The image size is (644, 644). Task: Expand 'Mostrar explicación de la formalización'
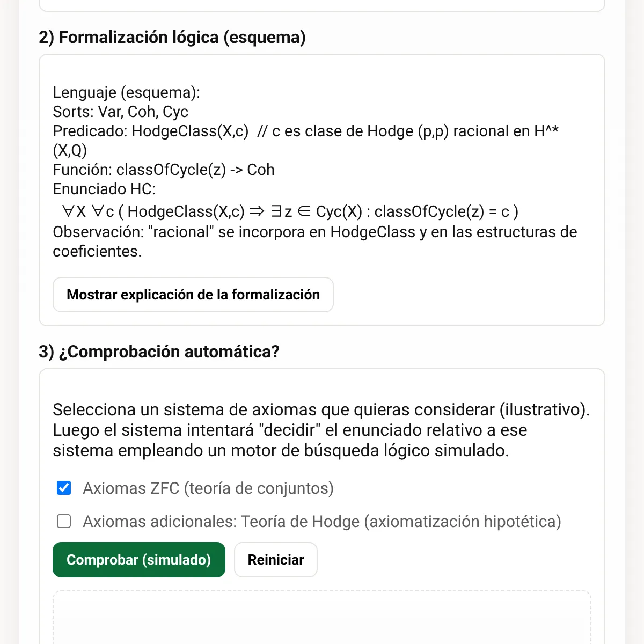(193, 295)
